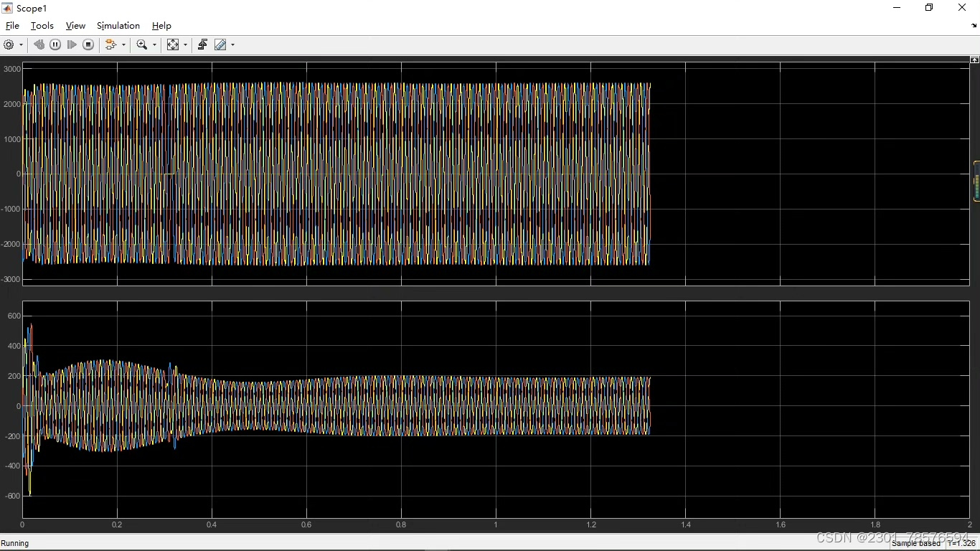Open the Configuration Properties gear icon
The width and height of the screenshot is (980, 551).
9,44
